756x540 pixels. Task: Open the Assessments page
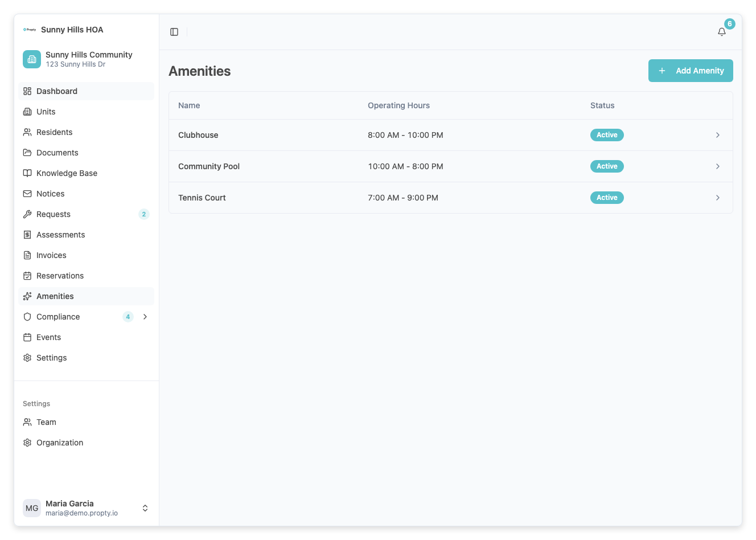click(x=61, y=235)
